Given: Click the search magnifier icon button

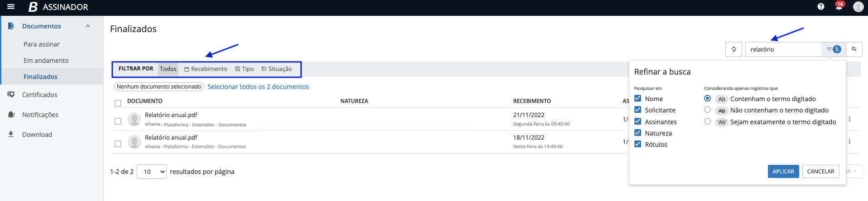Looking at the screenshot, I should point(854,49).
